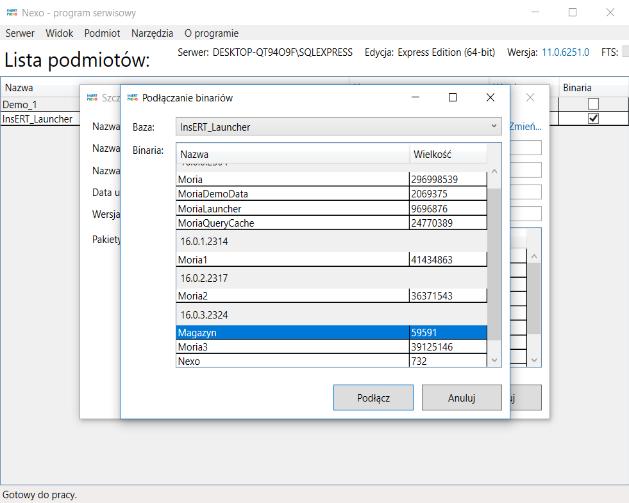Close the background Szczegóły dialog
The image size is (629, 503).
(x=530, y=97)
